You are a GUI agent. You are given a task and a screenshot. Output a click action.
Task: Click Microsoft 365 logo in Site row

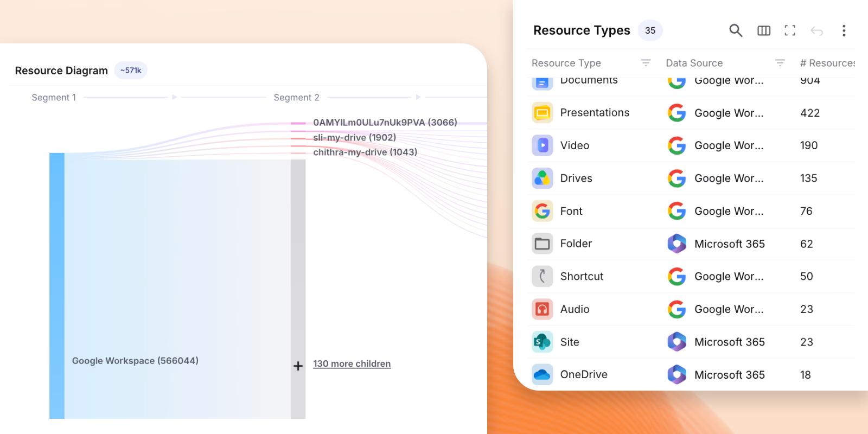[x=676, y=342]
